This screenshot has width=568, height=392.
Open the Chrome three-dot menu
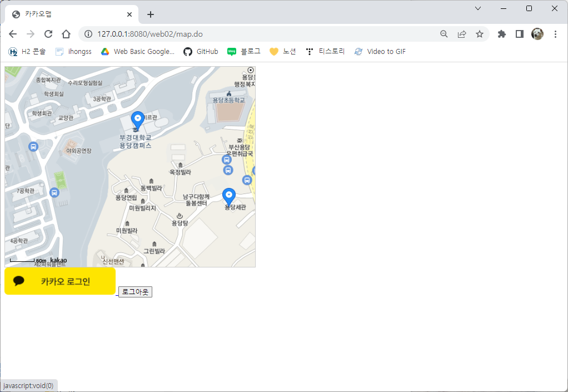pyautogui.click(x=555, y=34)
